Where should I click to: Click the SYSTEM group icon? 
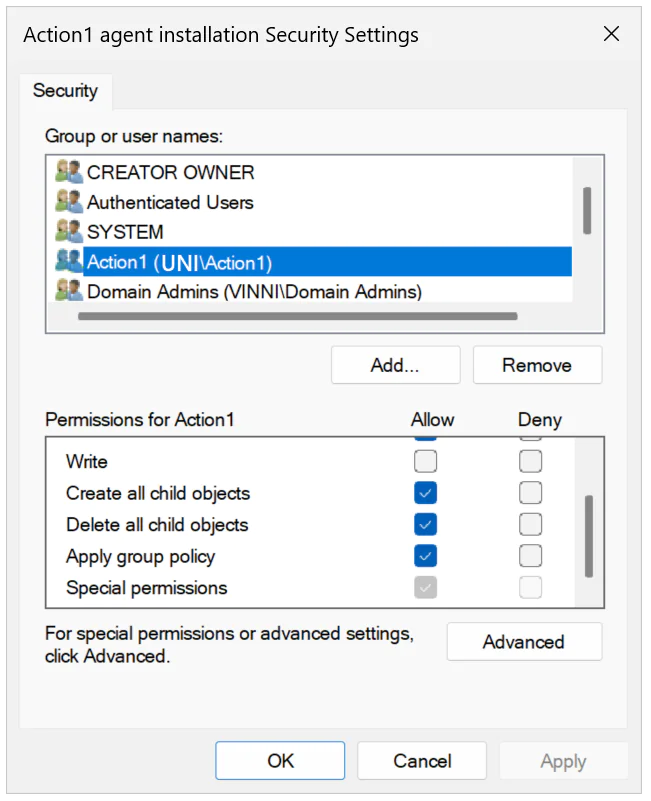[68, 231]
